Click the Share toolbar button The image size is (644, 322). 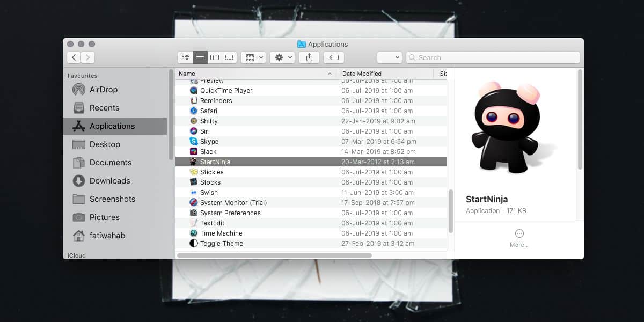point(309,57)
